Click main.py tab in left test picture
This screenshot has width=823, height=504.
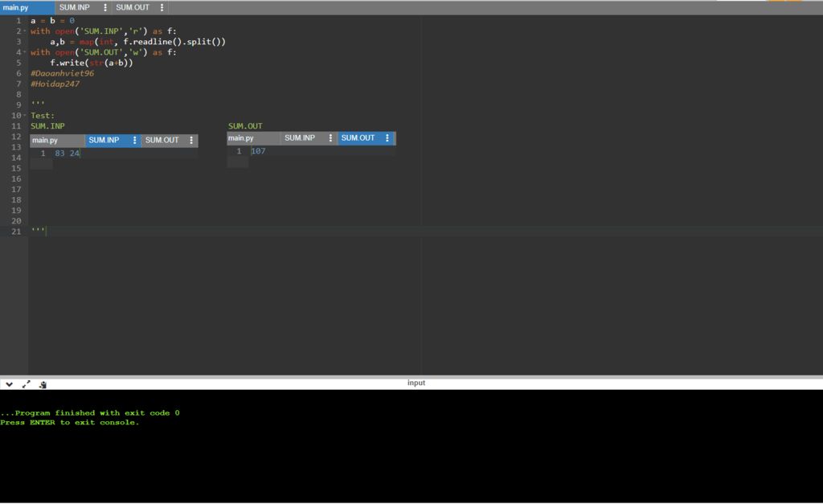click(x=45, y=140)
